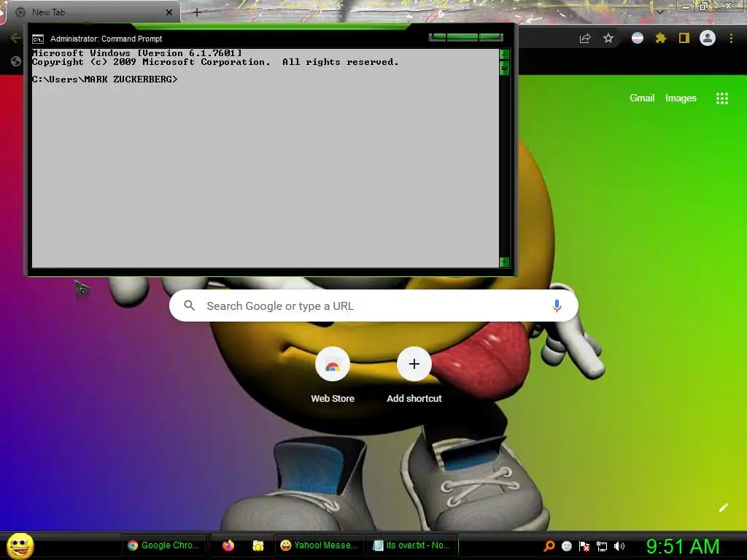The height and width of the screenshot is (560, 747).
Task: Launch Firefox from the taskbar
Action: tap(228, 545)
